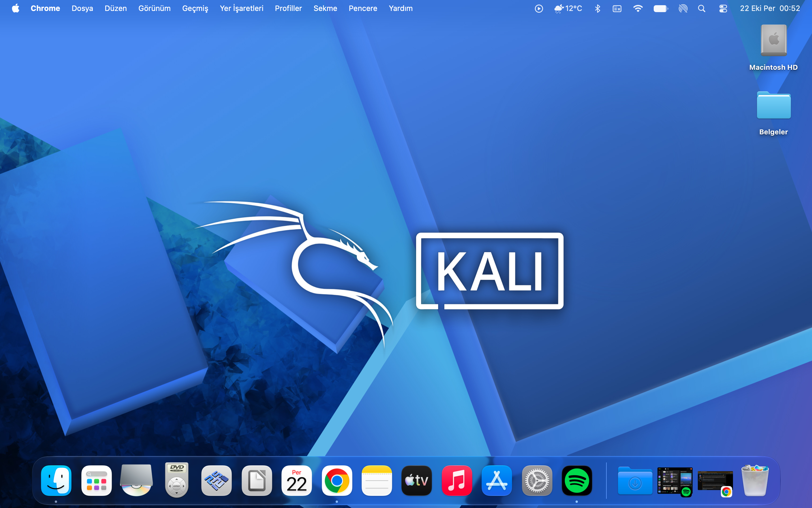The width and height of the screenshot is (812, 508).
Task: Open System Settings gear icon
Action: pos(537,480)
